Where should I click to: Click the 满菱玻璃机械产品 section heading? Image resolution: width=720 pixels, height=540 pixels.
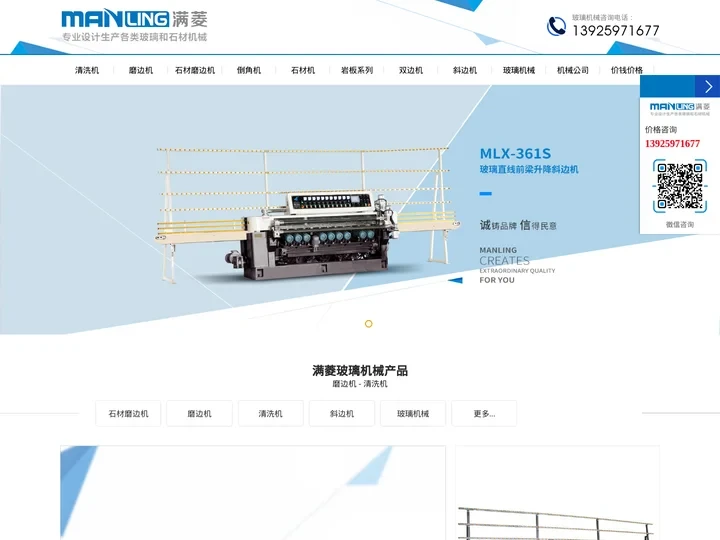click(360, 371)
